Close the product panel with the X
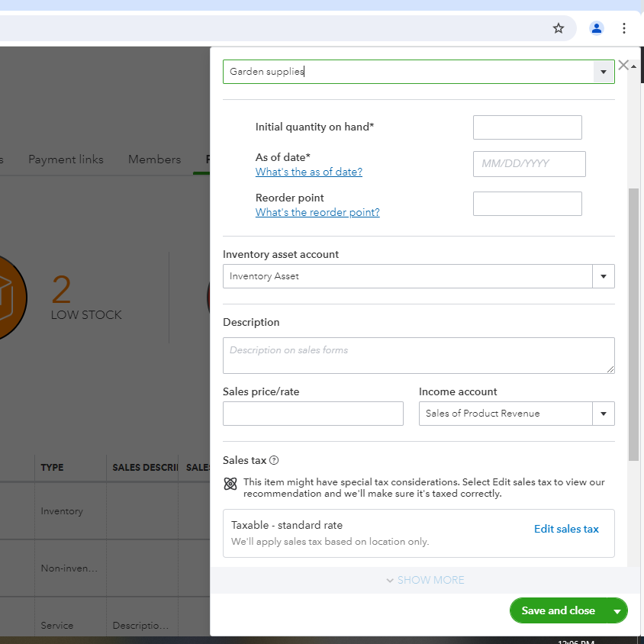The image size is (644, 644). point(623,65)
